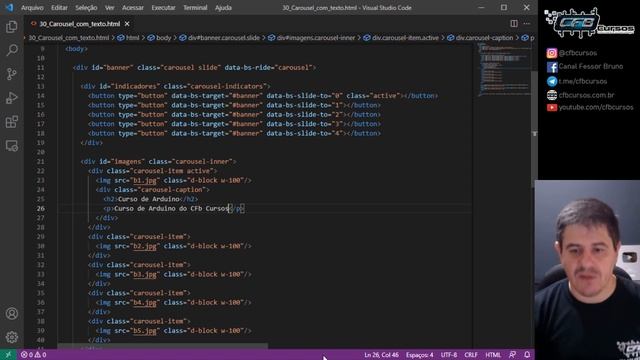Screen dimensions: 640x360
Task: Change indentation via Espaços: 4
Action: pos(419,355)
